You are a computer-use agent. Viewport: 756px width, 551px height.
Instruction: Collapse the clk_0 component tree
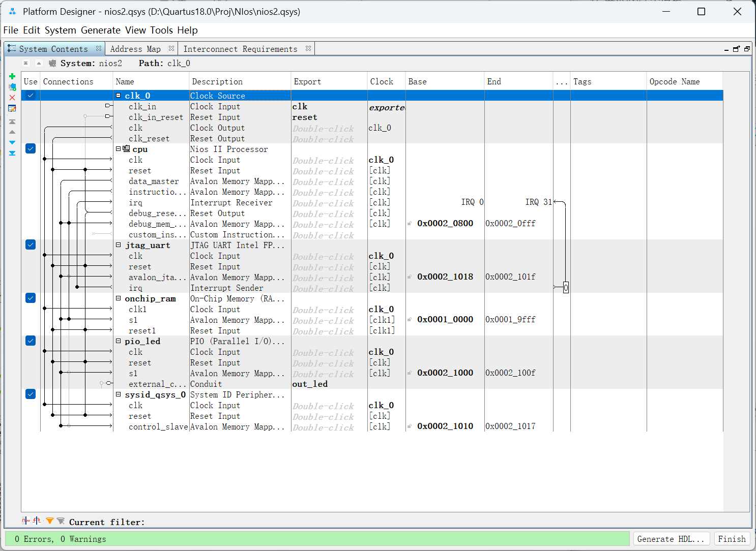click(x=119, y=96)
